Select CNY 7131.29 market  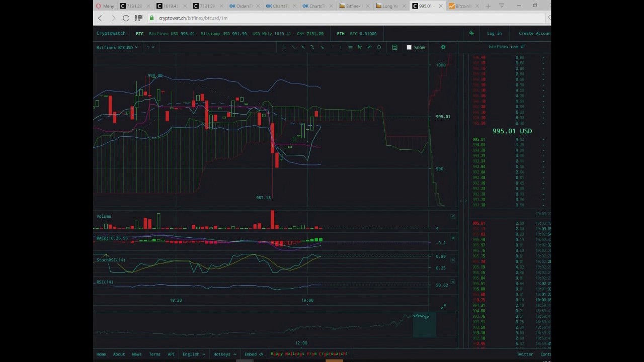click(x=310, y=34)
